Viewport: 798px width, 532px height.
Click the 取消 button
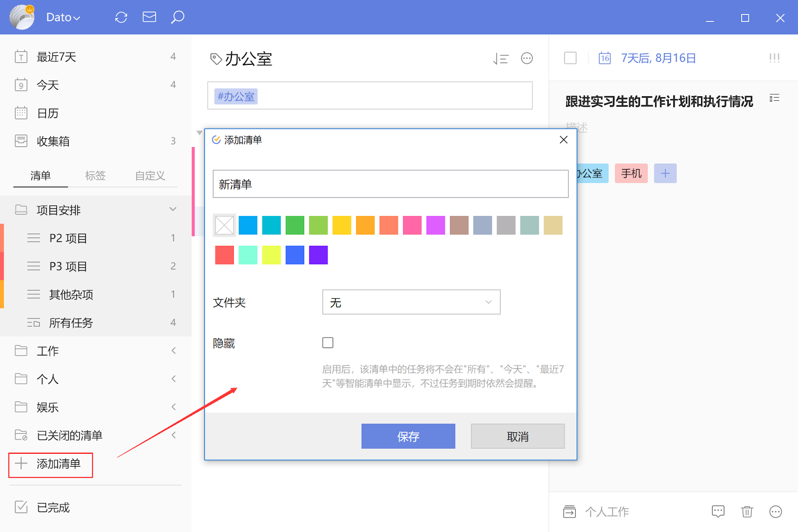[x=518, y=436]
